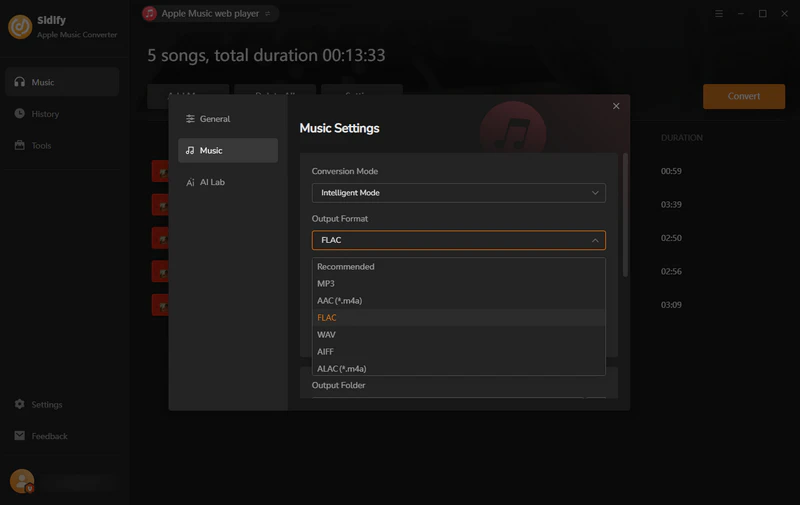Click the Sidify app logo
Screen dimensions: 800x505
[20, 27]
